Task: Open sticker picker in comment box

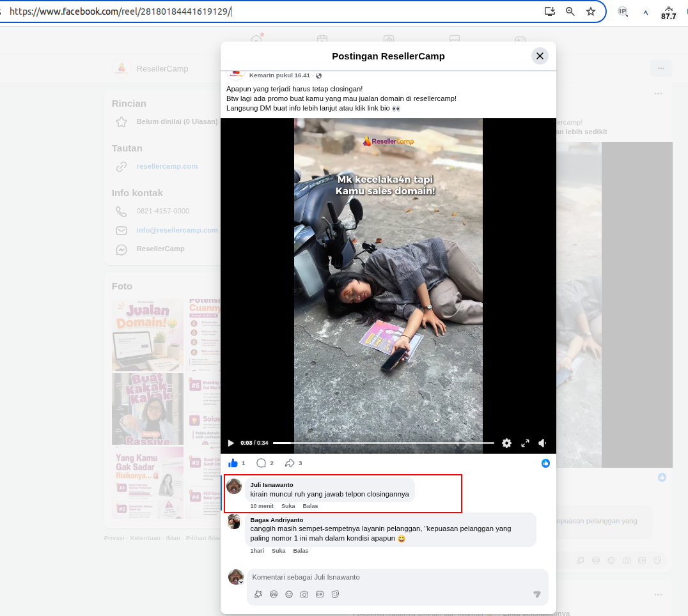Action: pos(335,594)
